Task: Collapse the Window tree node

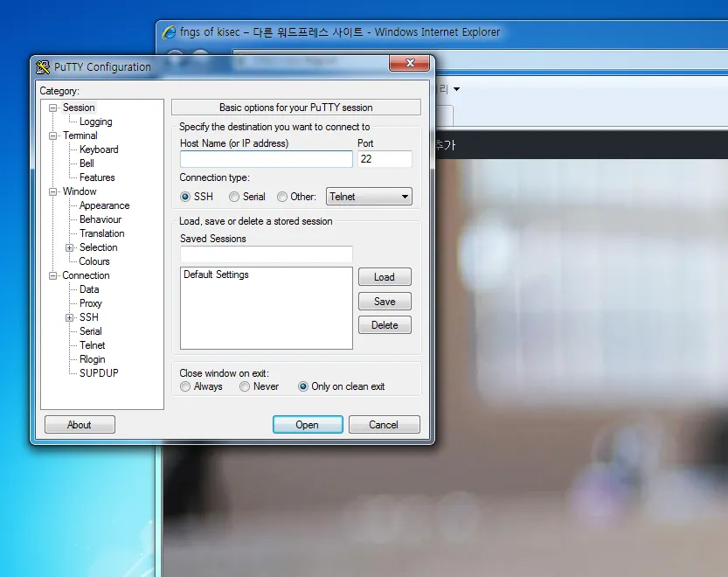Action: (53, 191)
